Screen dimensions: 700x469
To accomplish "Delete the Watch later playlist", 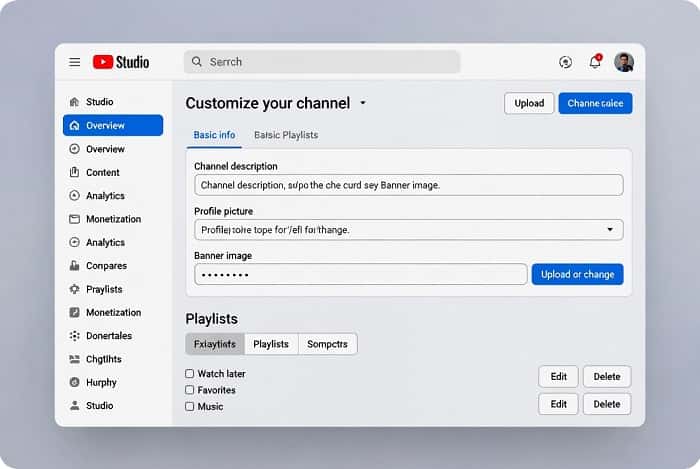I will coord(607,377).
